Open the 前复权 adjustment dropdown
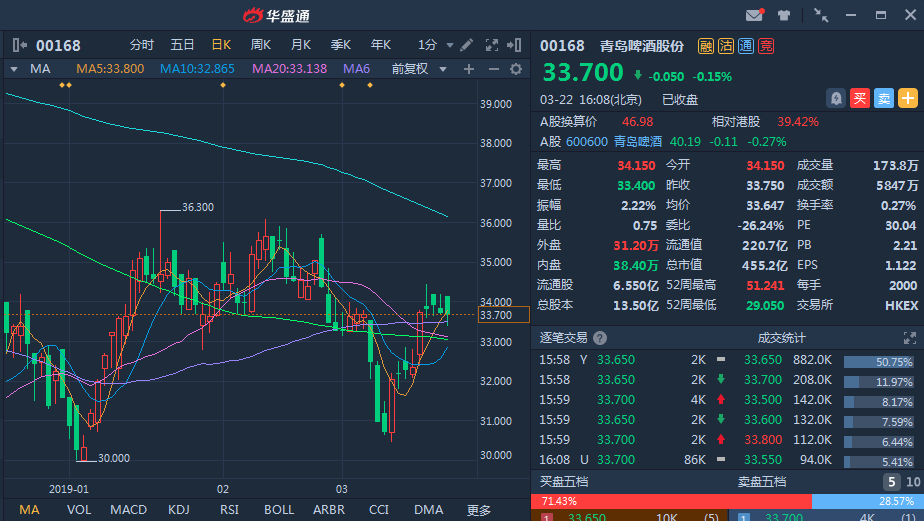Viewport: 924px width, 521px height. 415,69
